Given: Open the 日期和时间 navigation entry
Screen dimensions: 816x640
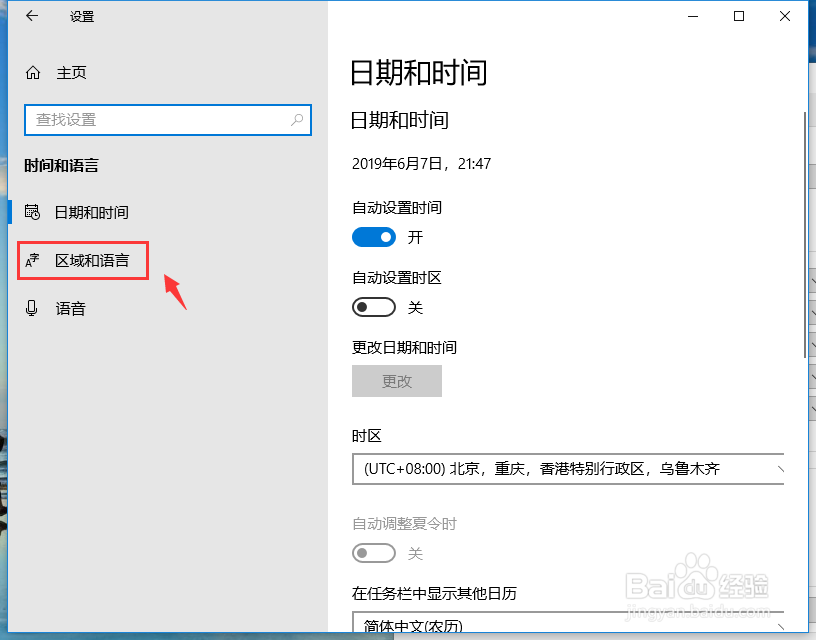Looking at the screenshot, I should pyautogui.click(x=90, y=212).
